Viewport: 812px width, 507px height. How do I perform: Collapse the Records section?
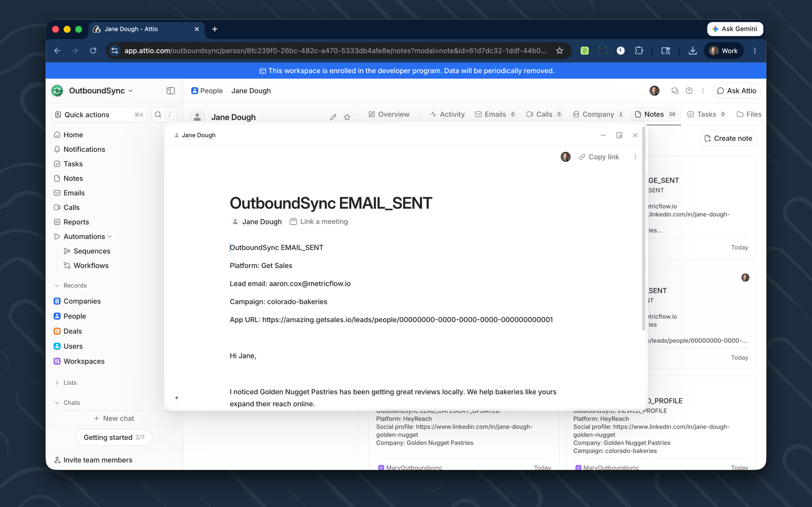click(57, 286)
